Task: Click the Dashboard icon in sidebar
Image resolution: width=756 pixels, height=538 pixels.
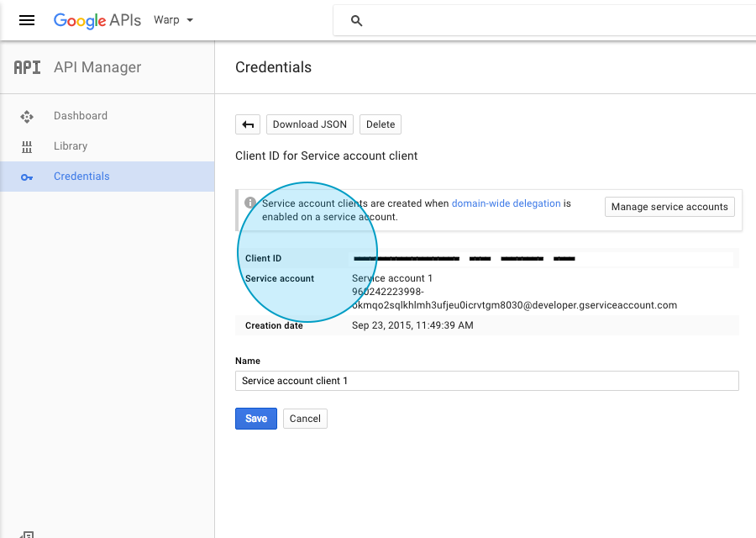Action: tap(27, 117)
